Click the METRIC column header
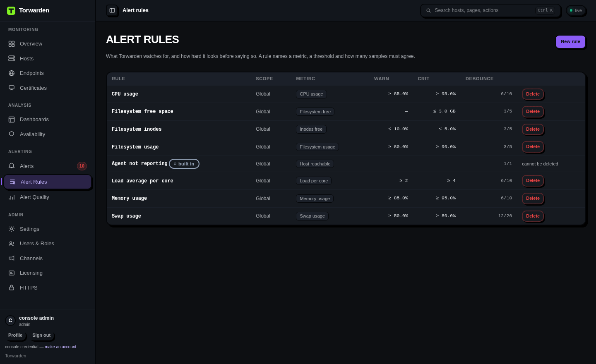Screen dimensions: 596x364 [305, 79]
